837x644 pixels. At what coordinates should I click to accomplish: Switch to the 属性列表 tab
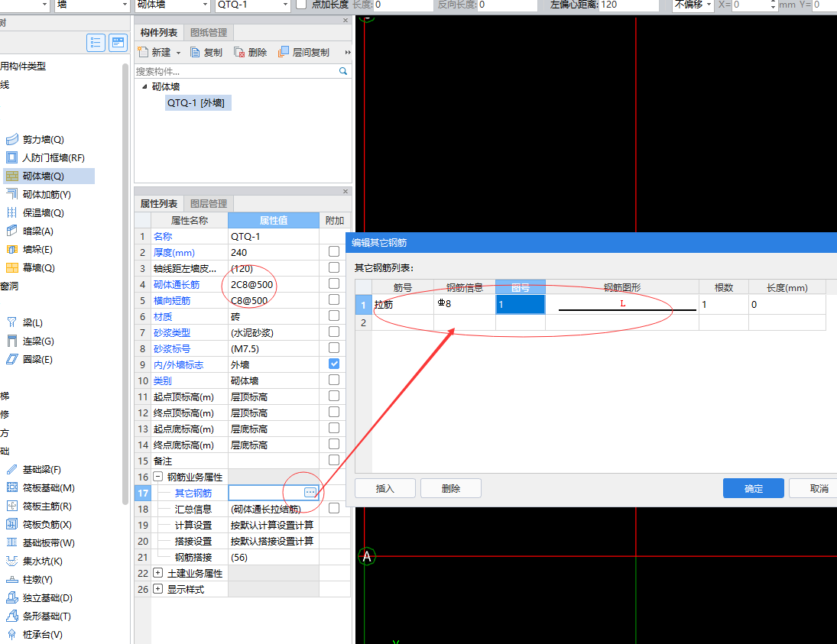158,203
